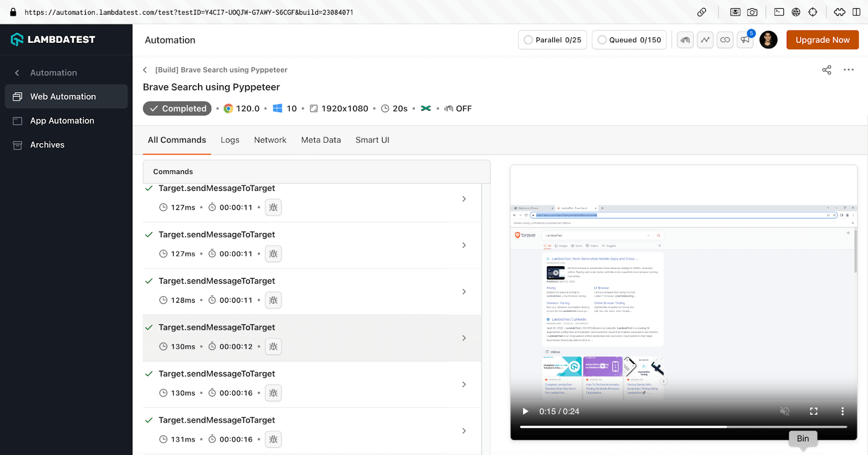Click the bug icon on the 130ms 00:00:12 command

tap(273, 347)
